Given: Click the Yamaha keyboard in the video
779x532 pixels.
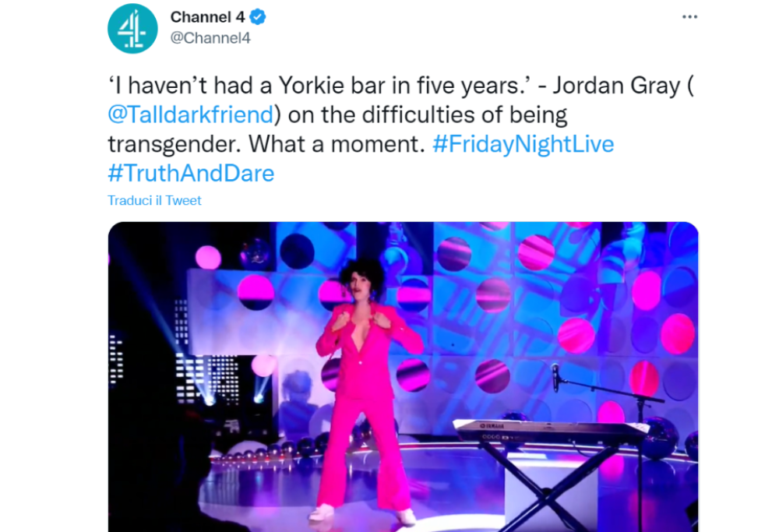Looking at the screenshot, I should pos(549,431).
